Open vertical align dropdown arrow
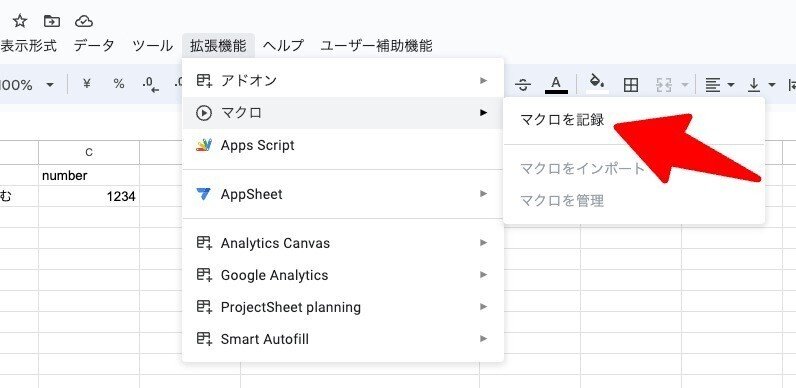Image resolution: width=796 pixels, height=388 pixels. pyautogui.click(x=772, y=85)
